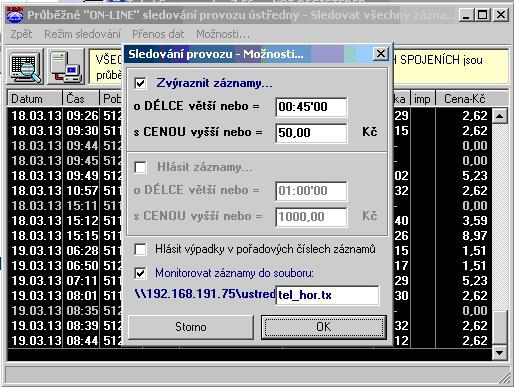Toggle 'Monitorovat záznamy do souboru' checkbox
This screenshot has height=387, width=514.
140,273
